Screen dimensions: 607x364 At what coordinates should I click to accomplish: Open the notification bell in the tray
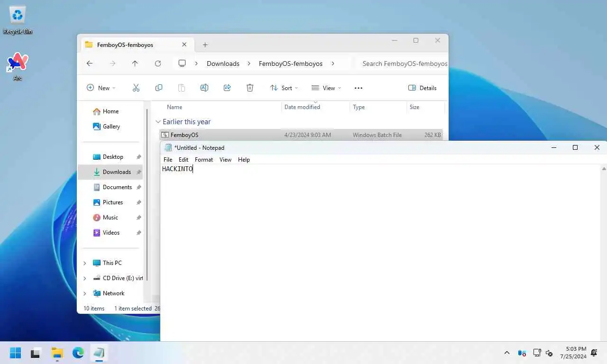click(x=595, y=353)
